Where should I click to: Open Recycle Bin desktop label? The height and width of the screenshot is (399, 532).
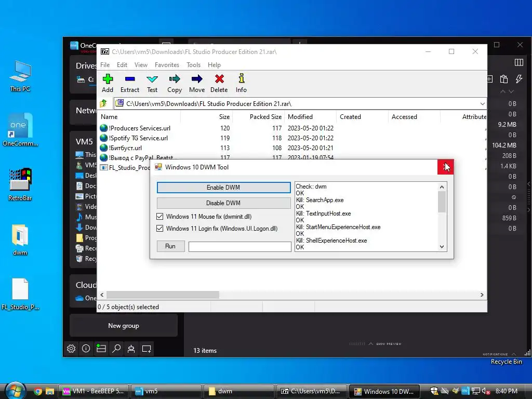point(506,362)
